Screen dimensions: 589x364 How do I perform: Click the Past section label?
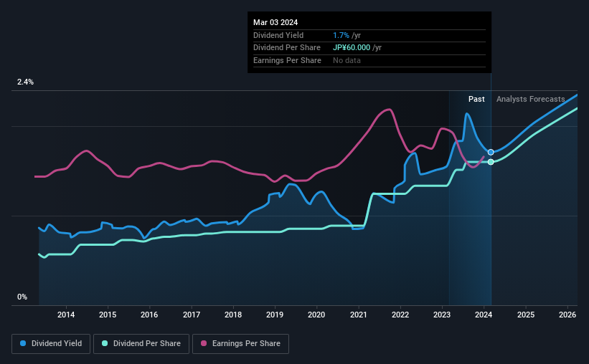click(x=476, y=99)
